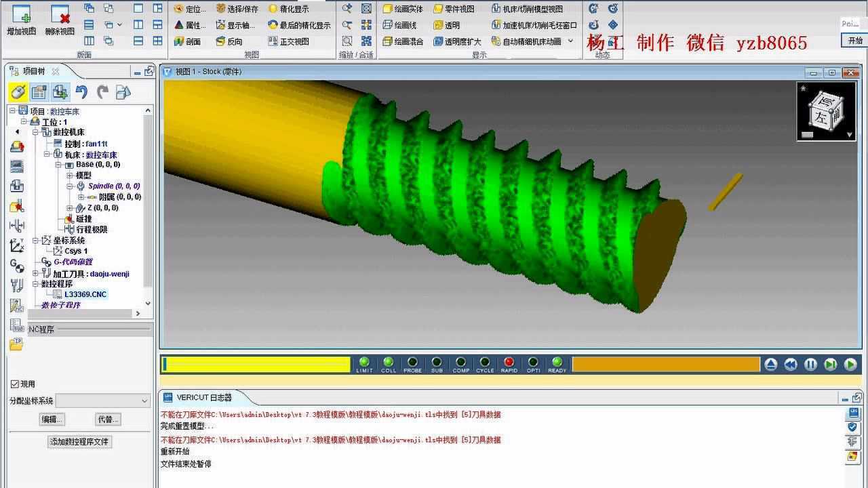Click the 删除视图 (Delete View) icon

(60, 16)
